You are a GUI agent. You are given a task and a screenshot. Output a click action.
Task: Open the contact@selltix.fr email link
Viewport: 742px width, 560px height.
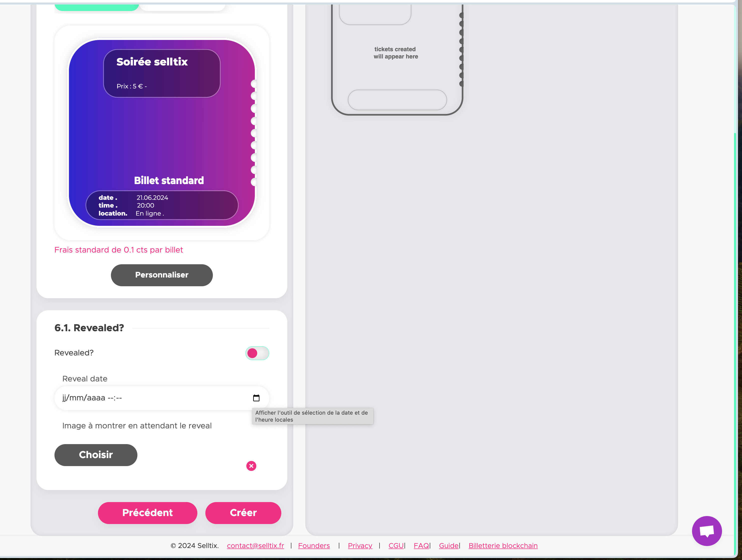pos(255,546)
